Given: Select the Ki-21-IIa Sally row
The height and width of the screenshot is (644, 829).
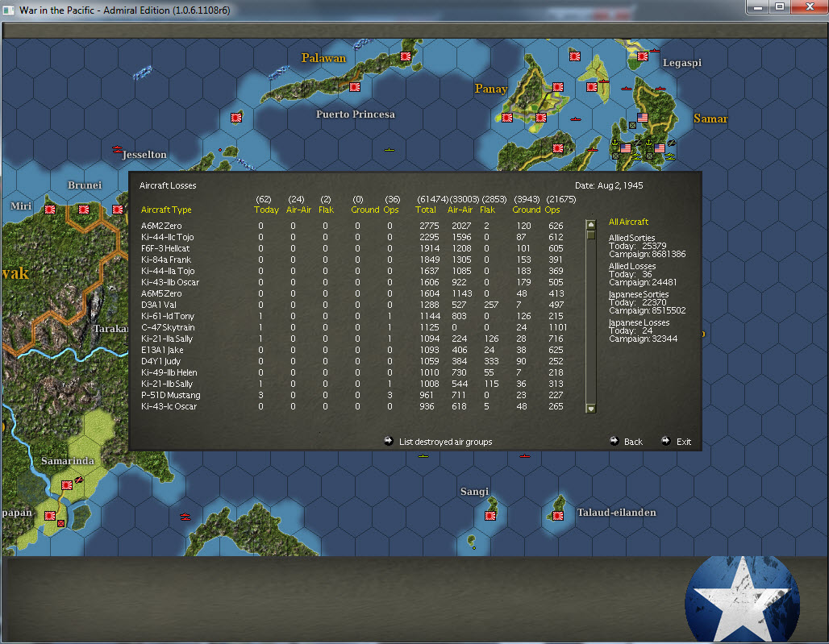Looking at the screenshot, I should (x=354, y=339).
